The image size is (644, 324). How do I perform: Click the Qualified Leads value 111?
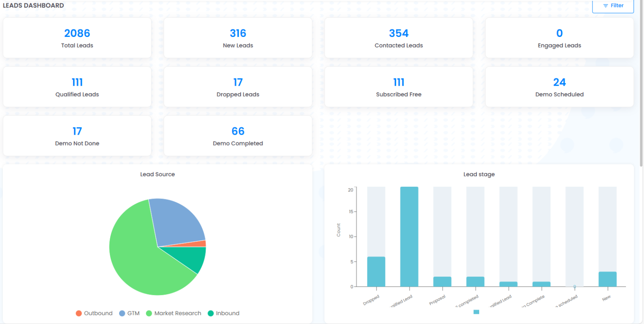pyautogui.click(x=77, y=82)
